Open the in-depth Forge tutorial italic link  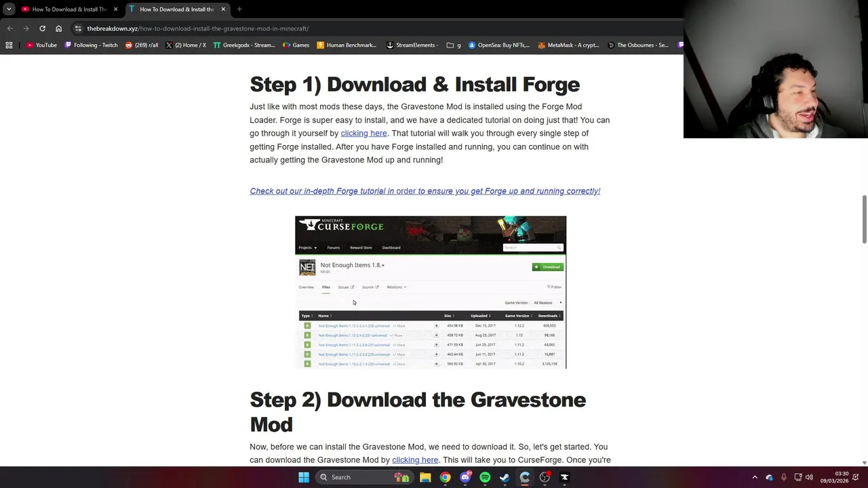(425, 191)
